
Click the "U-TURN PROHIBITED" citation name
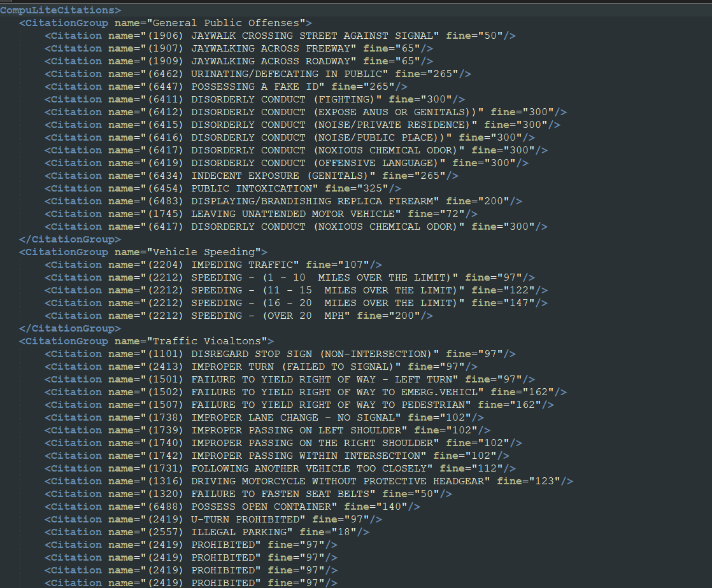click(245, 519)
